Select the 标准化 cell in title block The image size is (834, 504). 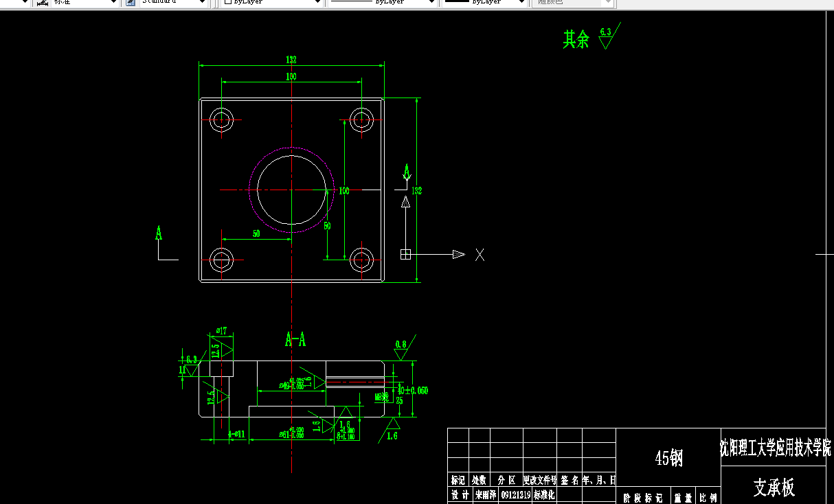click(x=544, y=495)
